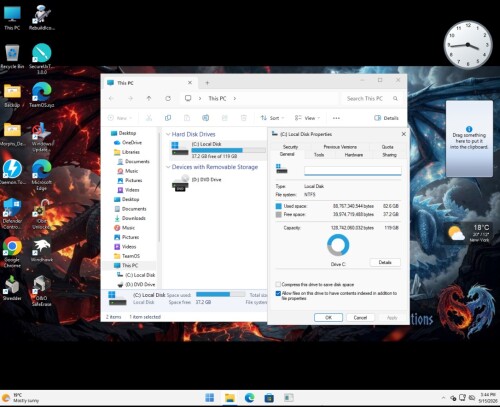Open the Windows Update desktop shortcut
Screen dimensions: 500x407
click(x=42, y=137)
